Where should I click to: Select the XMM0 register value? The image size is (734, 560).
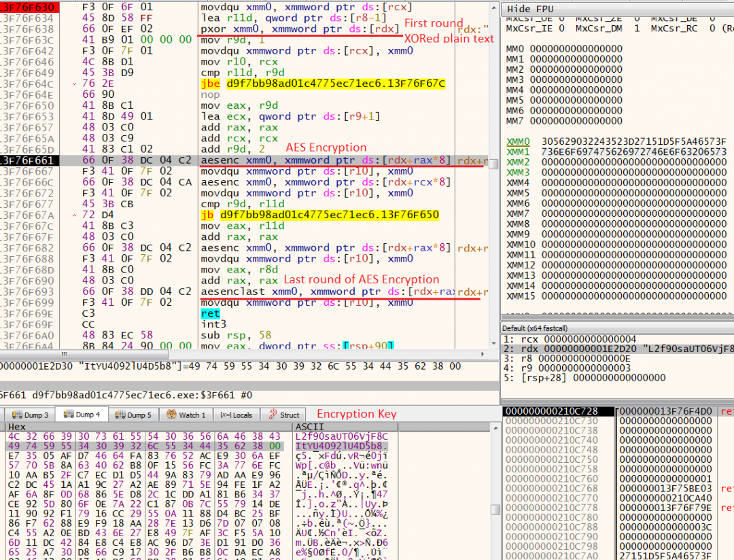click(x=633, y=141)
